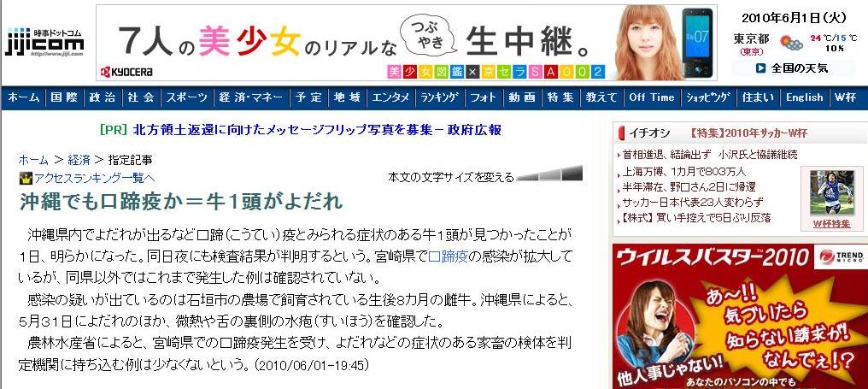Click the 経済 breadcrumb link

coord(79,160)
